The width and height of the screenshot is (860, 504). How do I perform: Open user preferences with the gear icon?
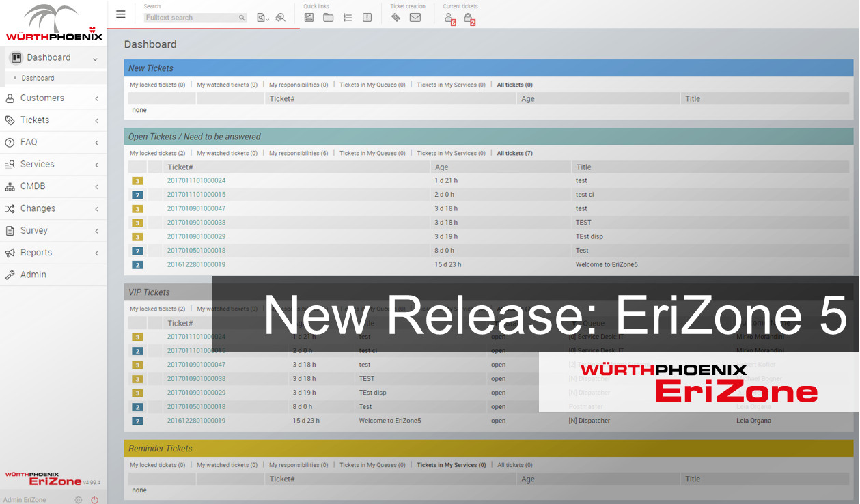pyautogui.click(x=79, y=500)
